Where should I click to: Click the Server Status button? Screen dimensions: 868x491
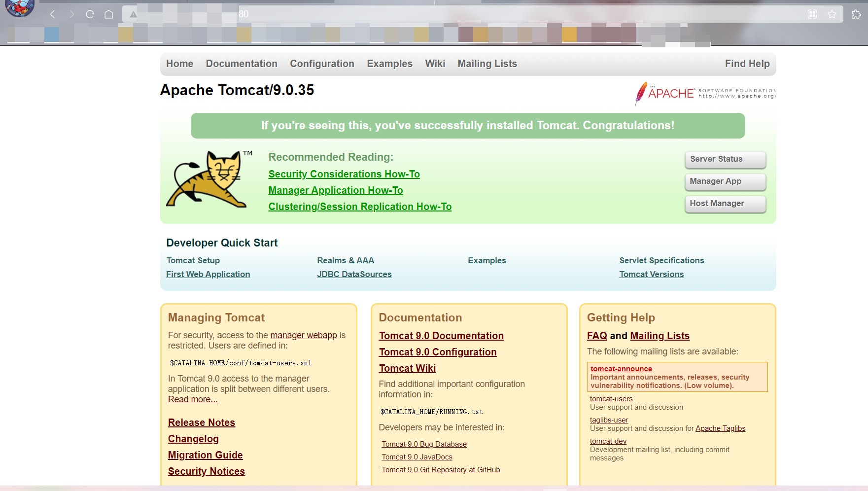coord(725,159)
